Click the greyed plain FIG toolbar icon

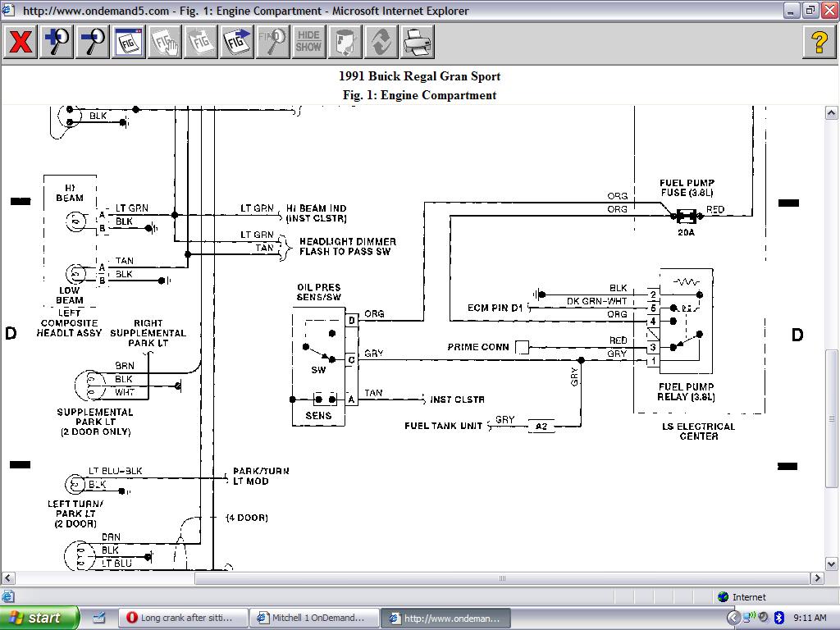pyautogui.click(x=200, y=42)
